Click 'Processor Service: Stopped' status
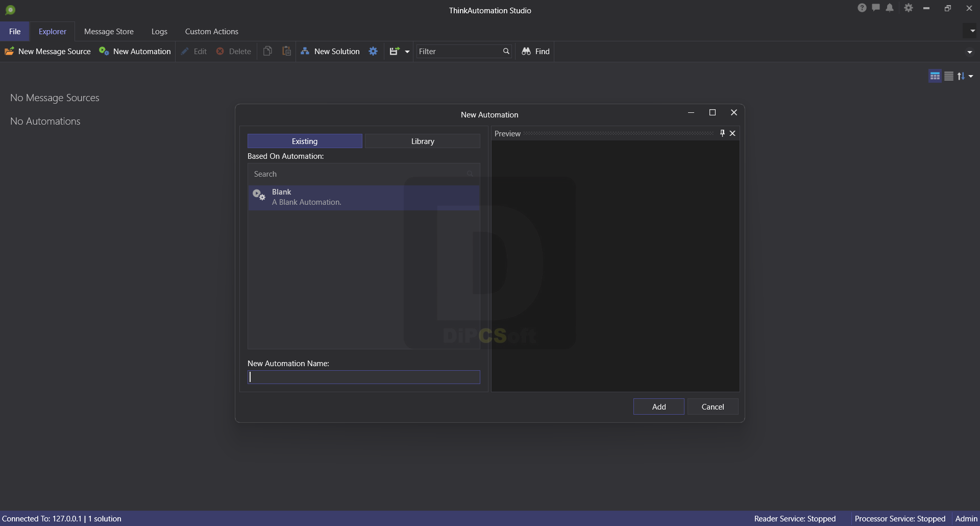980x526 pixels. coord(900,519)
